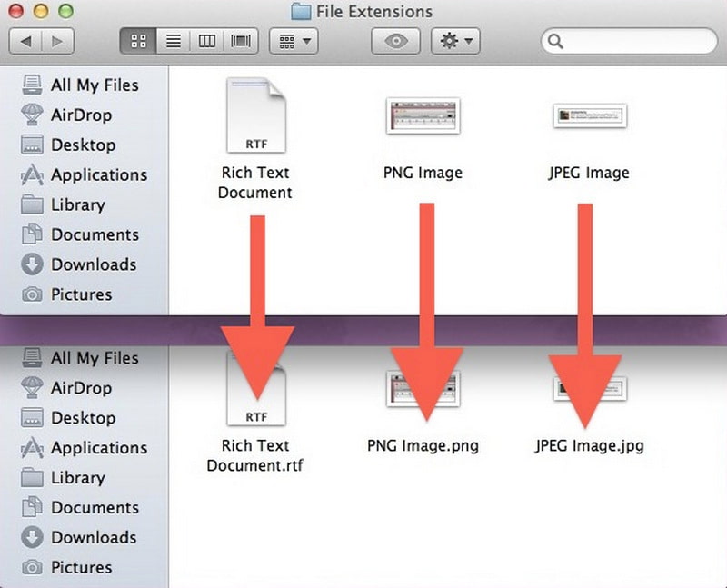Select the thumbnail labeled "JPEG Image"
This screenshot has height=588, width=727.
point(590,115)
